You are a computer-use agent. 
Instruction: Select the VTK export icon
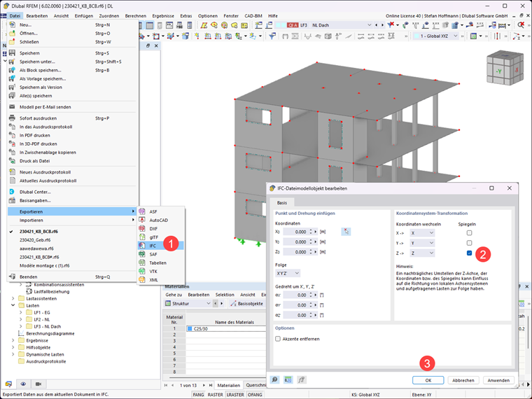click(x=142, y=271)
